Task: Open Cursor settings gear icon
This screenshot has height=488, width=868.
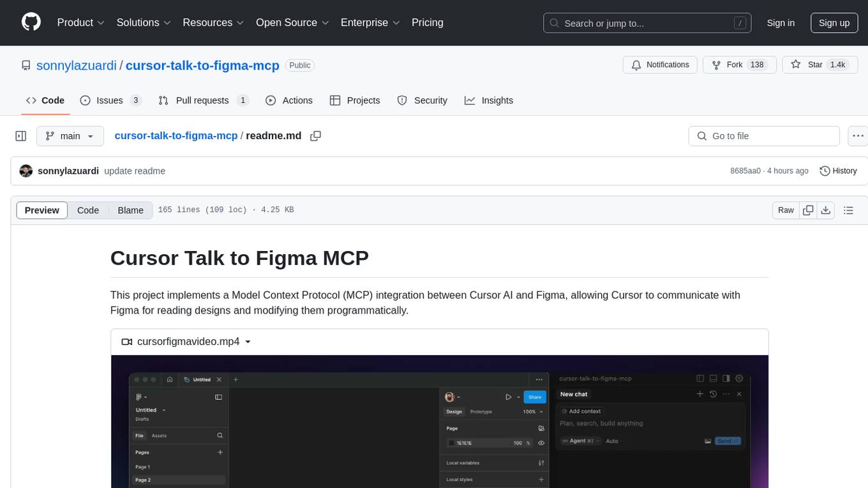Action: click(740, 379)
